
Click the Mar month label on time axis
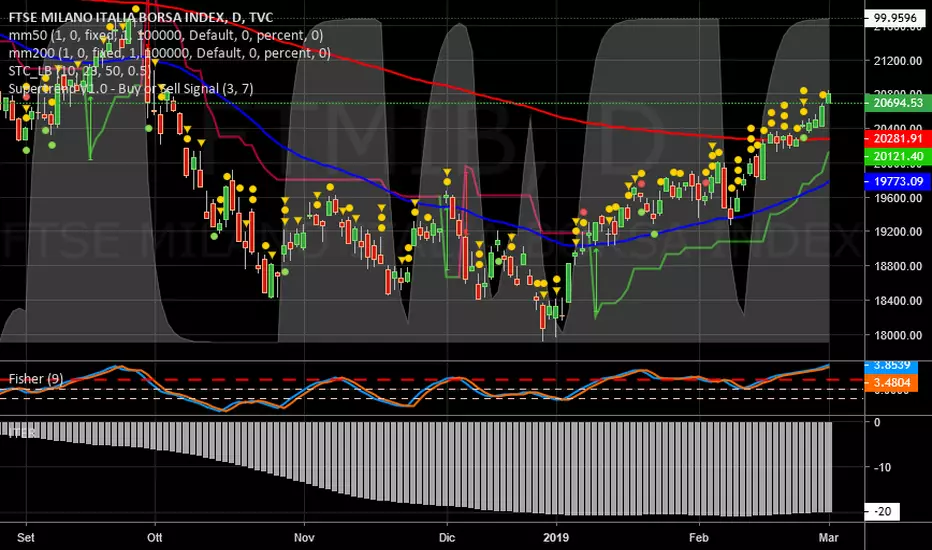(x=829, y=538)
